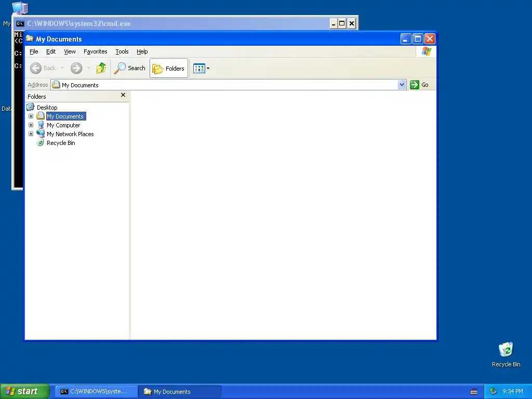Open the Edit menu
Screen dimensions: 532x399
[51, 51]
